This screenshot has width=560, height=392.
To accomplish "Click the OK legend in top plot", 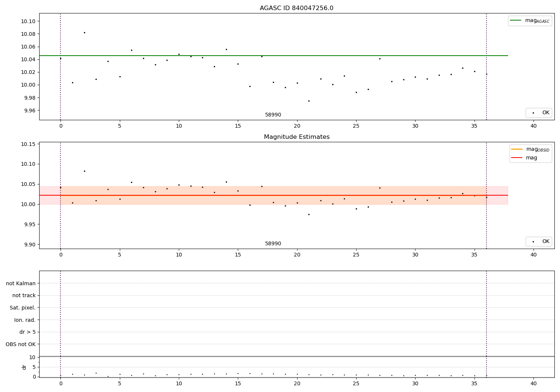I will click(x=539, y=113).
